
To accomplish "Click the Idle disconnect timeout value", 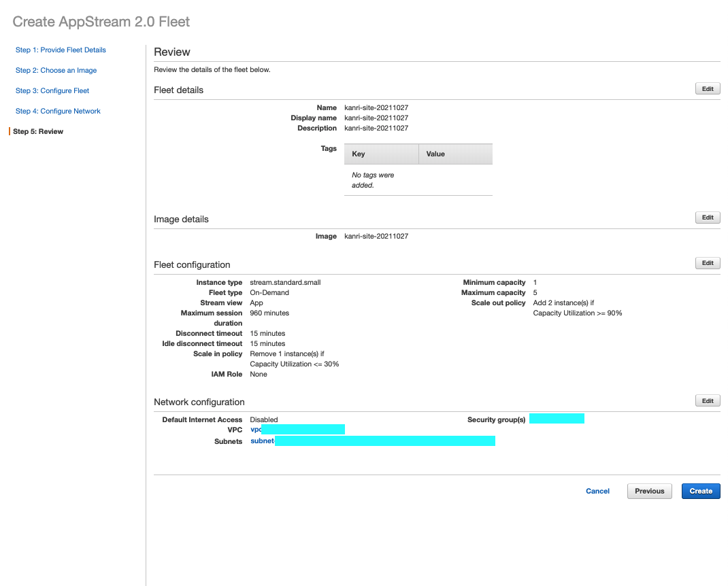I will point(267,343).
